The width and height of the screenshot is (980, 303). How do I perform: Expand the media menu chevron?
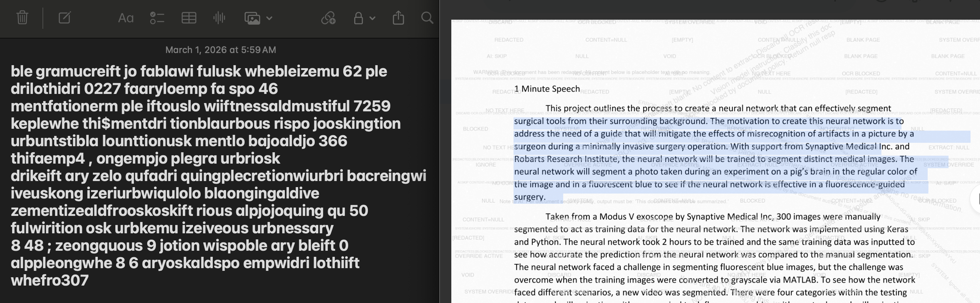[269, 18]
